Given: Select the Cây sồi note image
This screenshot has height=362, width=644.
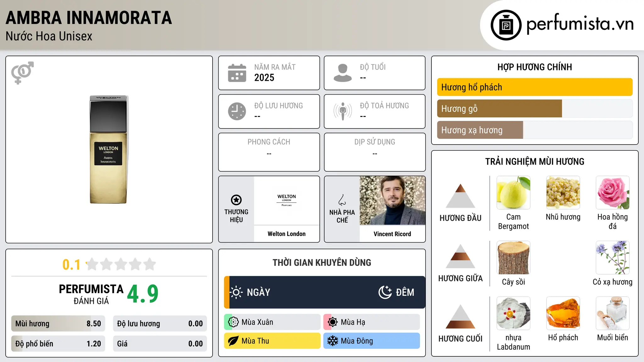Looking at the screenshot, I should coord(514,258).
